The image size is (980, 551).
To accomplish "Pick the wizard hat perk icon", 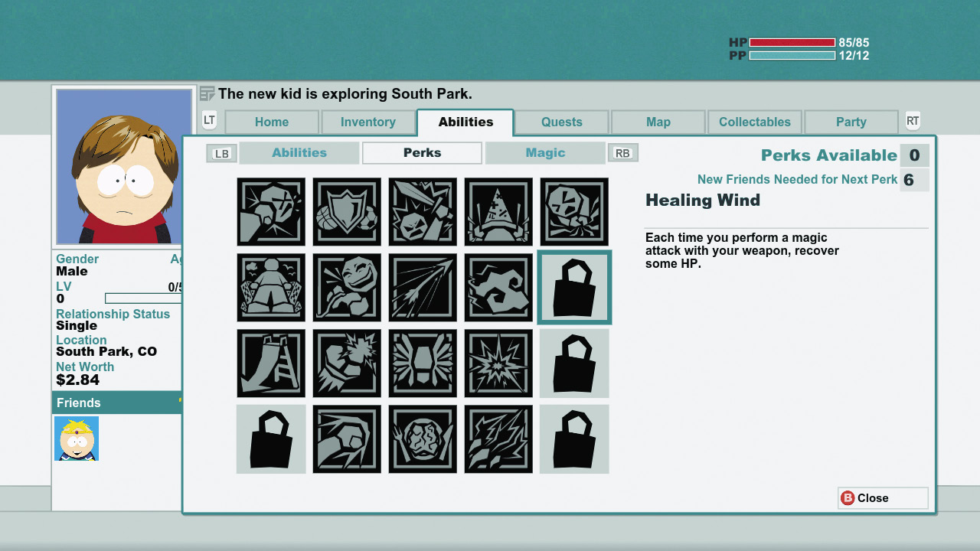I will pos(498,212).
